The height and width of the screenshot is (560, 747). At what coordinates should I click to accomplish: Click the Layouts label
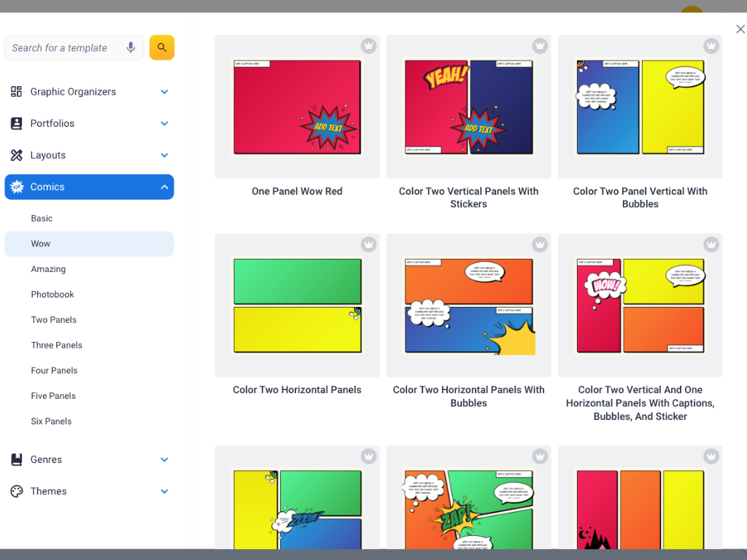click(x=48, y=155)
